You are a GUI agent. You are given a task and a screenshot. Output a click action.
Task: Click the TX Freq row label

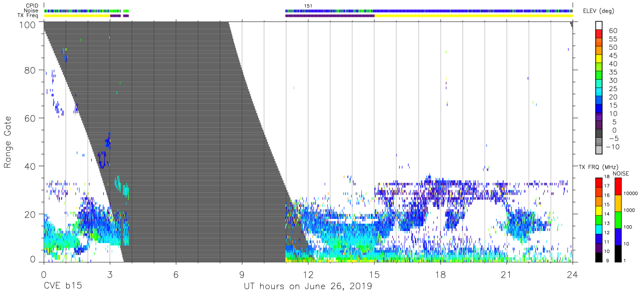click(x=27, y=15)
